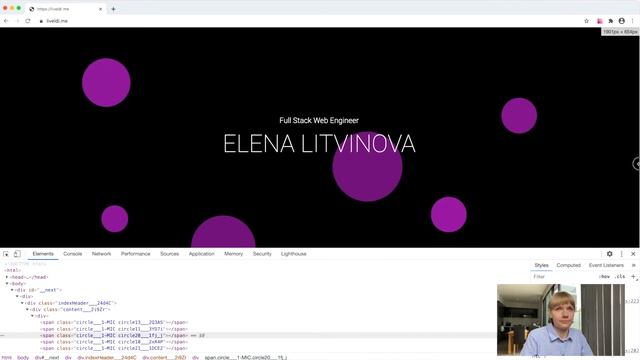Click div.indexHeader breadcrumb
Image resolution: width=640 pixels, height=360 pixels.
tap(107, 358)
